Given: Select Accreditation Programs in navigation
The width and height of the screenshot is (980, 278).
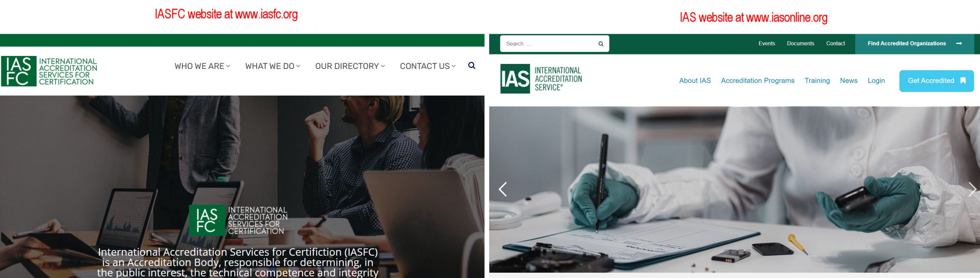Looking at the screenshot, I should [758, 80].
